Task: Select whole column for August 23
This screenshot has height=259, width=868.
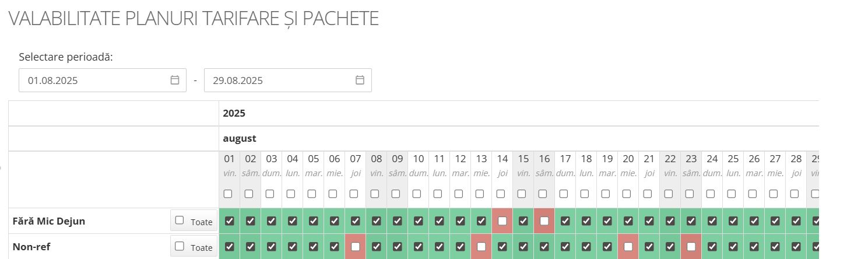Action: point(690,194)
